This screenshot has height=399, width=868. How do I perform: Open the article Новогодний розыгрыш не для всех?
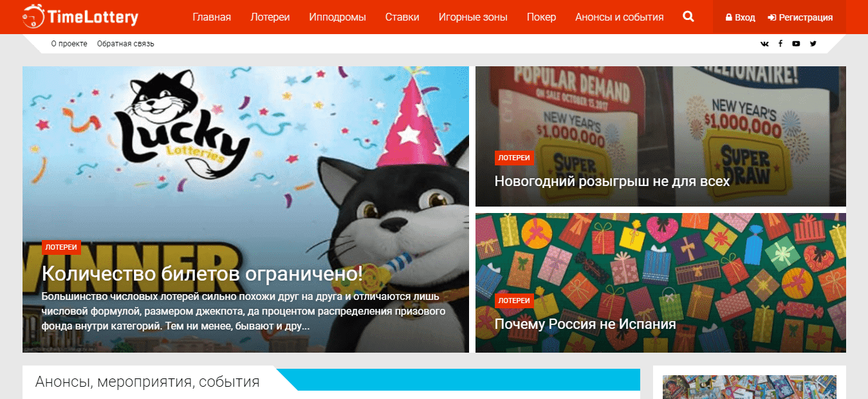(612, 181)
